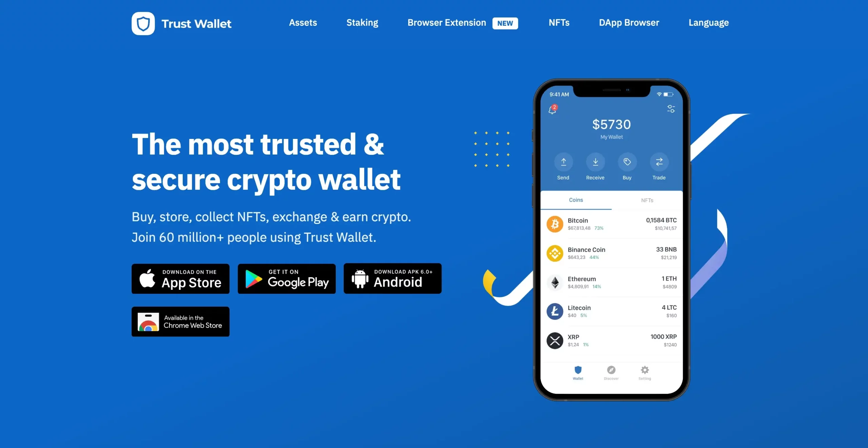Click the Chrome Web Store download button
Viewport: 868px width, 448px height.
pos(181,322)
